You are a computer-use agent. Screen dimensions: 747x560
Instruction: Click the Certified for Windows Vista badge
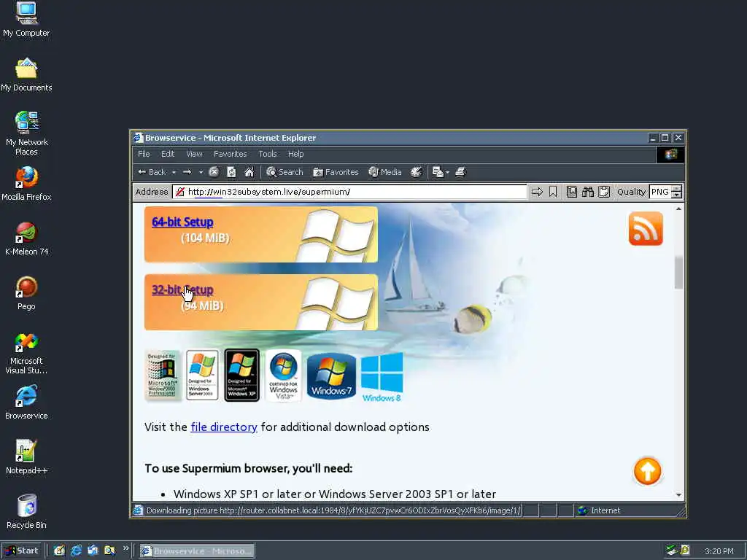coord(284,376)
